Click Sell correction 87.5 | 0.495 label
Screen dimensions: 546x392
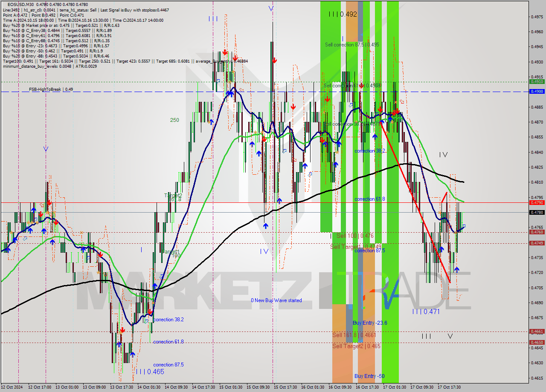pyautogui.click(x=352, y=45)
